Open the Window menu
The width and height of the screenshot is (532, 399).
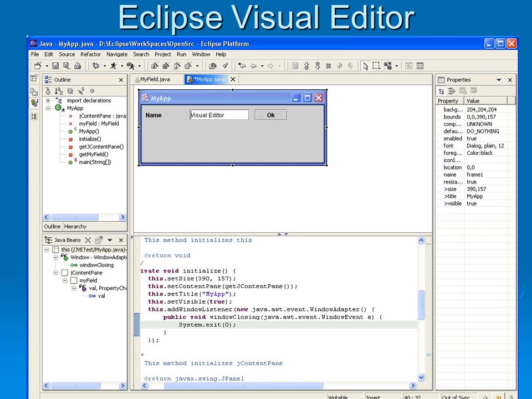pyautogui.click(x=201, y=54)
